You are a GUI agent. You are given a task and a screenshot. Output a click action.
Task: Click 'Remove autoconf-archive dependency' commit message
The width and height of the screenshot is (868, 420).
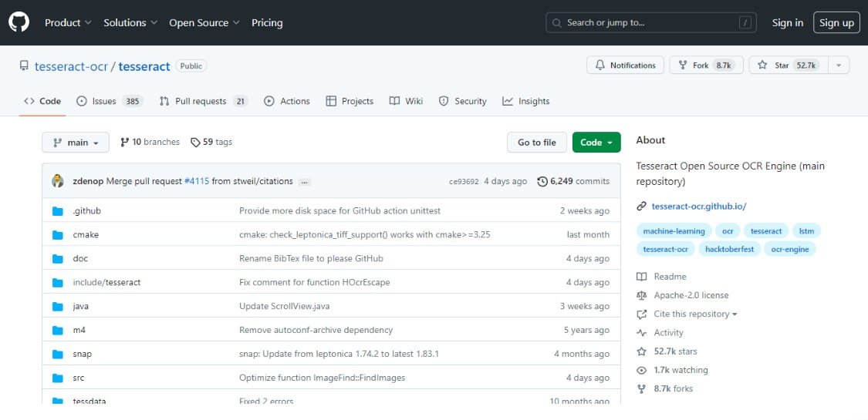click(x=316, y=330)
